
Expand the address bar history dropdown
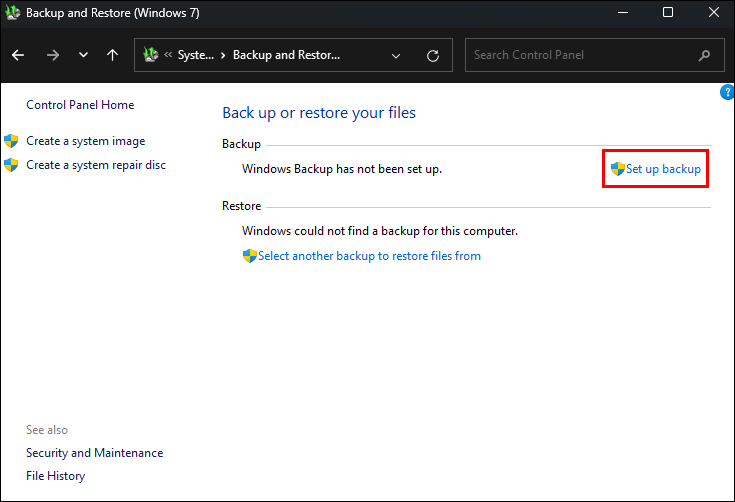(x=396, y=55)
